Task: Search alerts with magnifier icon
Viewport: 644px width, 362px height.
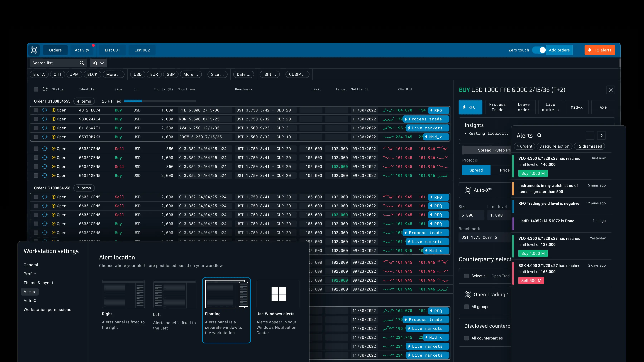Action: coord(540,135)
